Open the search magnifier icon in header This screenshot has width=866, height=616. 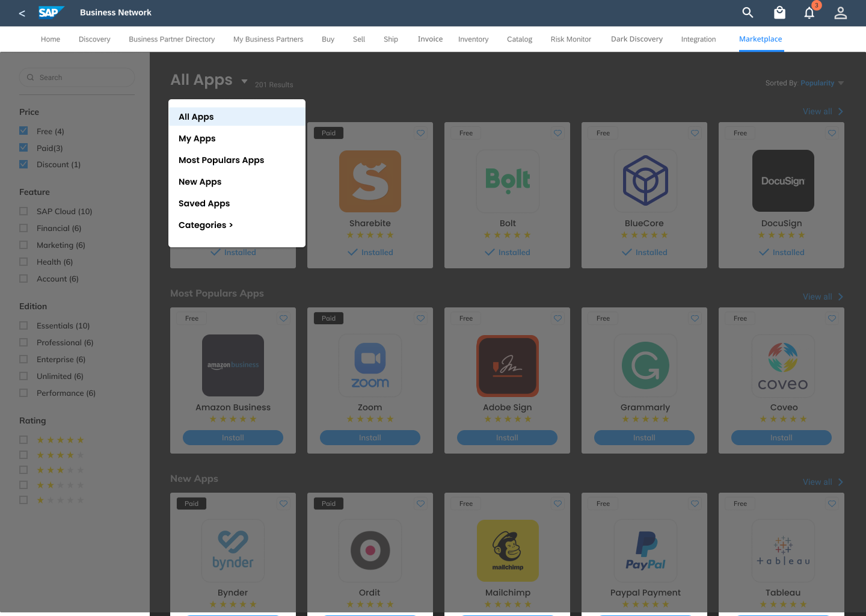point(748,13)
